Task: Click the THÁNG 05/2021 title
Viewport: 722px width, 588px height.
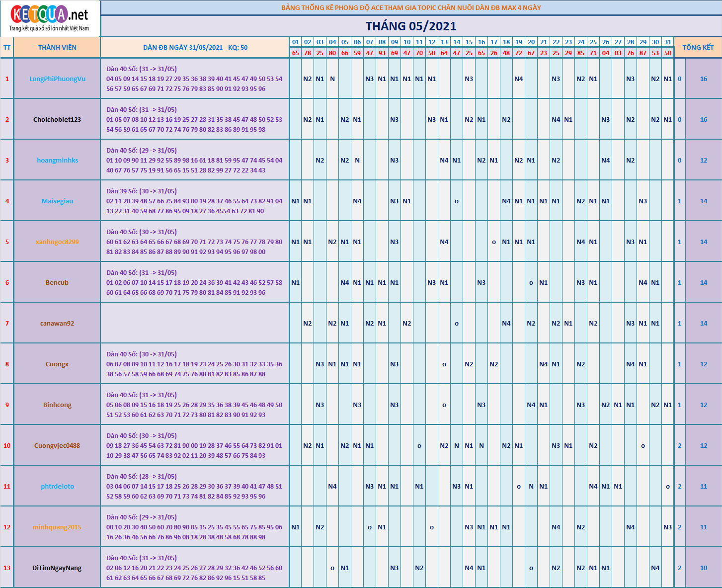Action: [x=411, y=26]
